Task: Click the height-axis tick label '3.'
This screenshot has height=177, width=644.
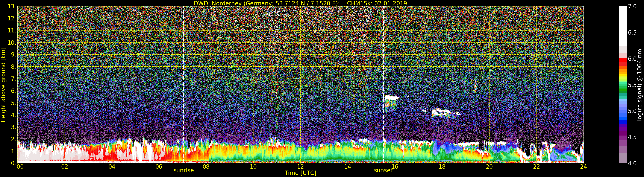Action: click(x=14, y=127)
